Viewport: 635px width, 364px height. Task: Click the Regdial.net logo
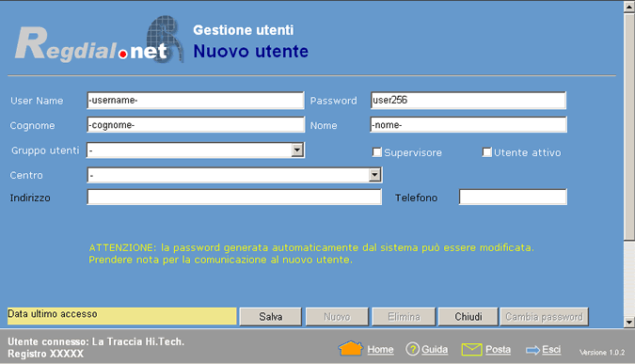point(99,40)
